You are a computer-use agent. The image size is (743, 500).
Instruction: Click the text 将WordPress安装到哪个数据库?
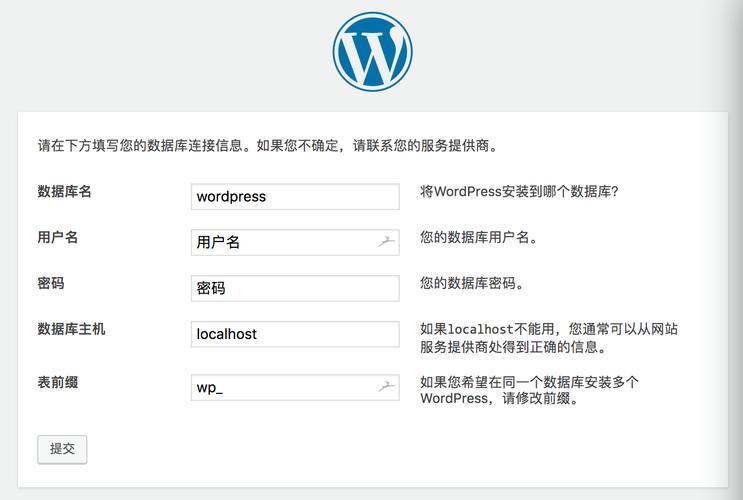[519, 191]
